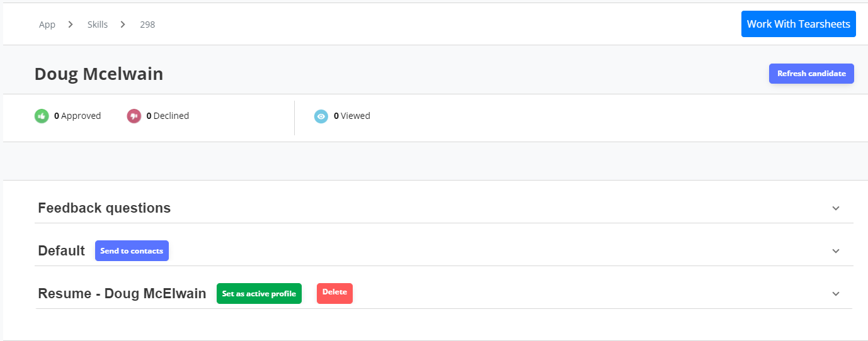
Task: Click the 0 Approved count label
Action: pos(77,116)
